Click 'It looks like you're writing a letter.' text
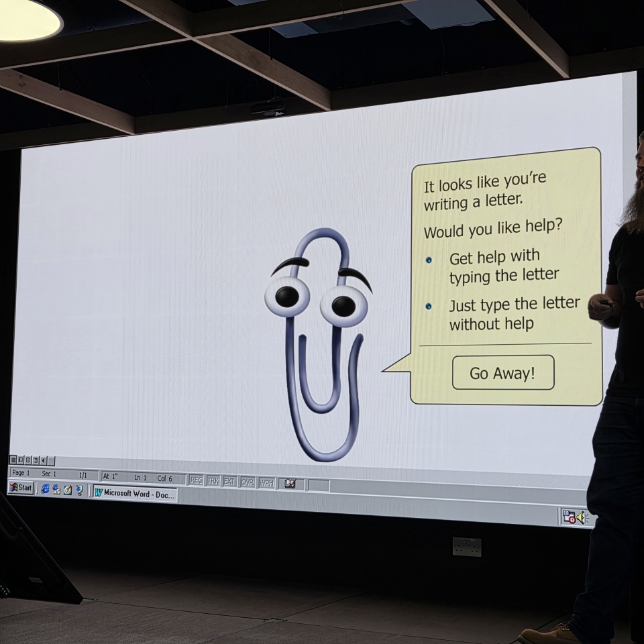The image size is (644, 644). [484, 191]
